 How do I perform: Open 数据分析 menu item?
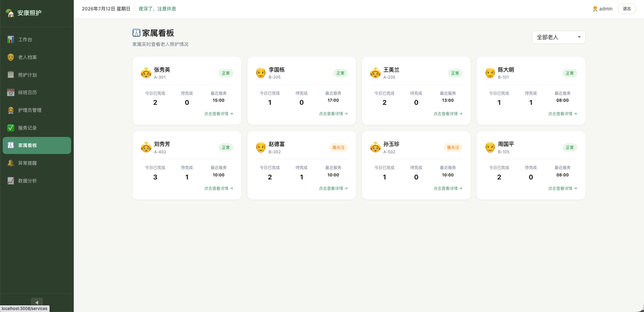pyautogui.click(x=37, y=181)
